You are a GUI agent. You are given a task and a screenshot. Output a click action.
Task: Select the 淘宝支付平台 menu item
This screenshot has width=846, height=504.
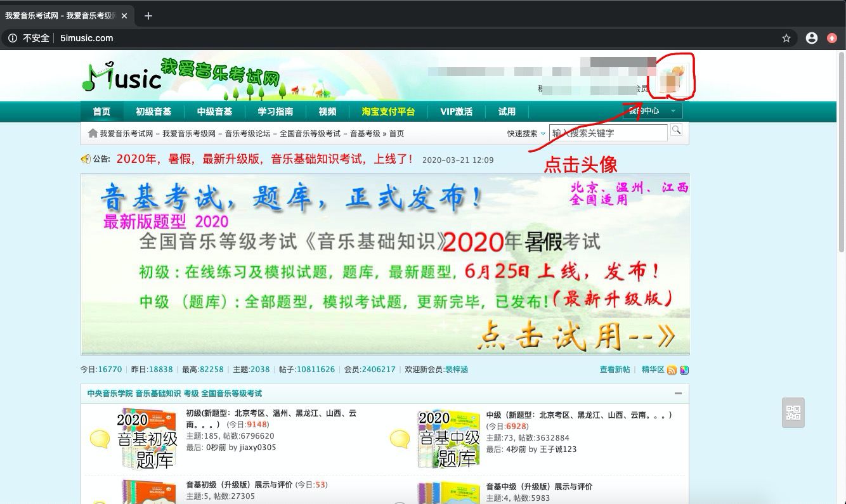[388, 112]
